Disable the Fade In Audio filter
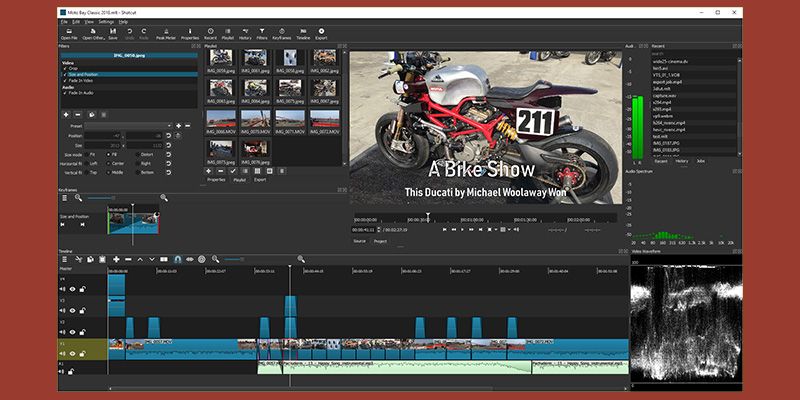Screen dimensions: 800x400 [x=64, y=92]
